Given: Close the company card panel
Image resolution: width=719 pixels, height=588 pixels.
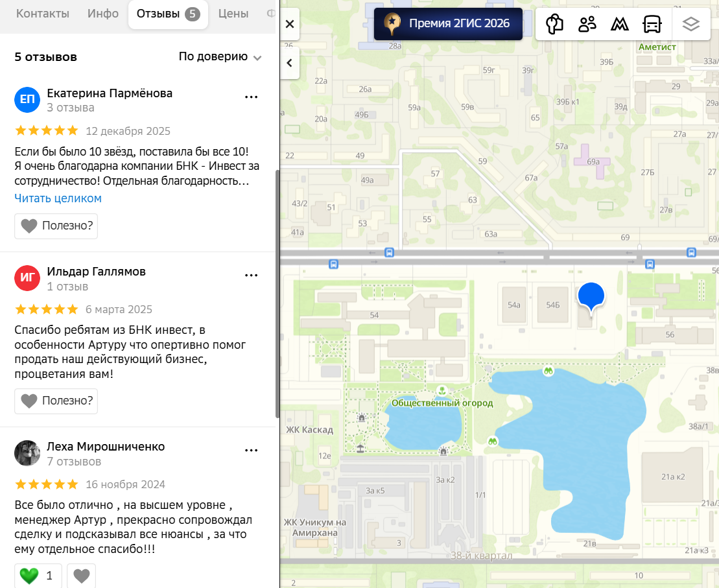Looking at the screenshot, I should [290, 24].
